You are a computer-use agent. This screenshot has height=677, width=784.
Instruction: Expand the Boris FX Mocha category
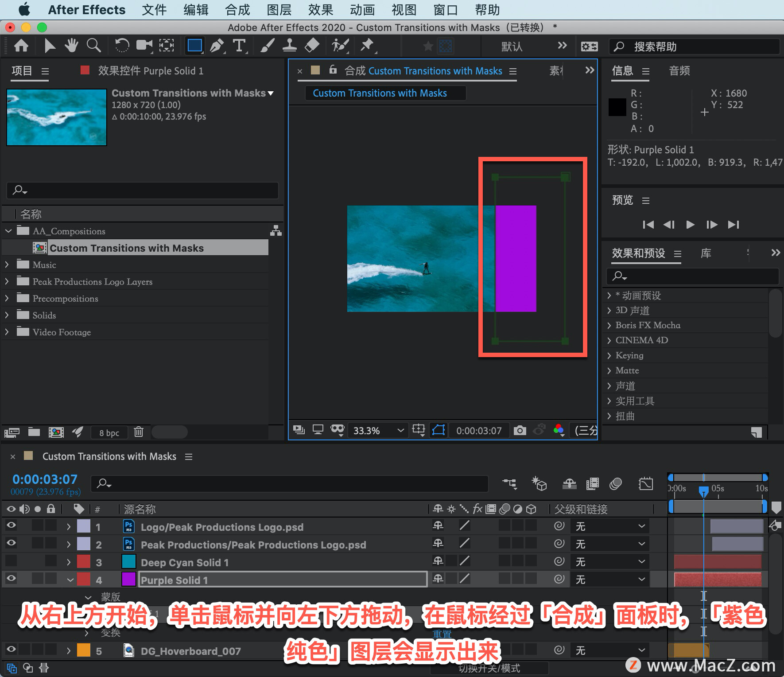click(609, 325)
